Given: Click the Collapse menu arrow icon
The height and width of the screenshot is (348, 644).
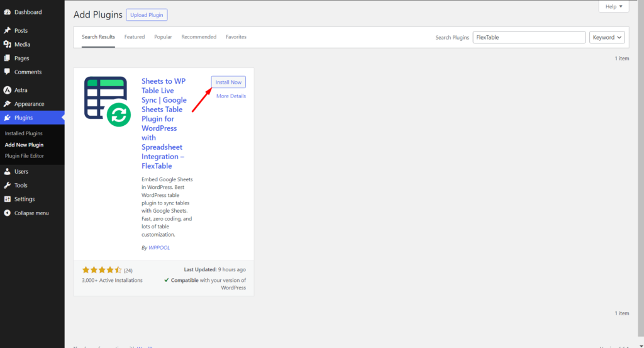Looking at the screenshot, I should tap(8, 213).
